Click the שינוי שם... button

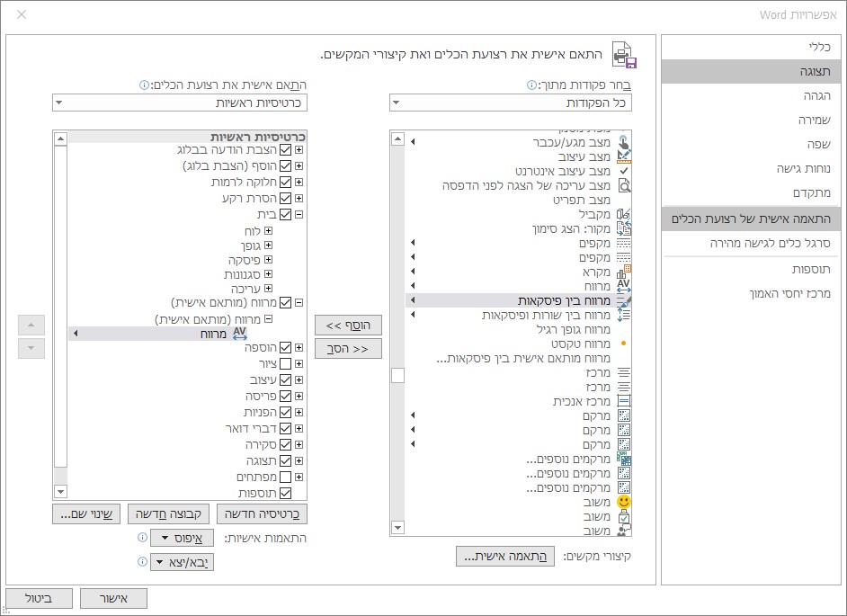[x=86, y=513]
